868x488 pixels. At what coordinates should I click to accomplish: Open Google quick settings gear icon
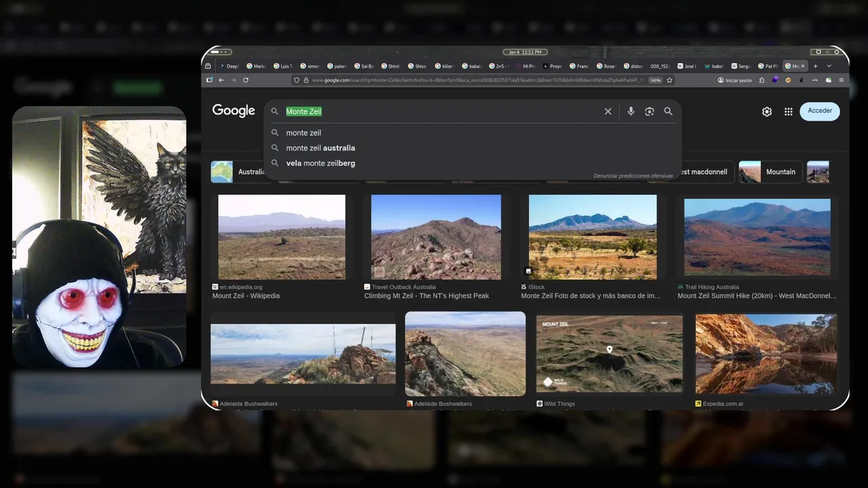point(766,112)
